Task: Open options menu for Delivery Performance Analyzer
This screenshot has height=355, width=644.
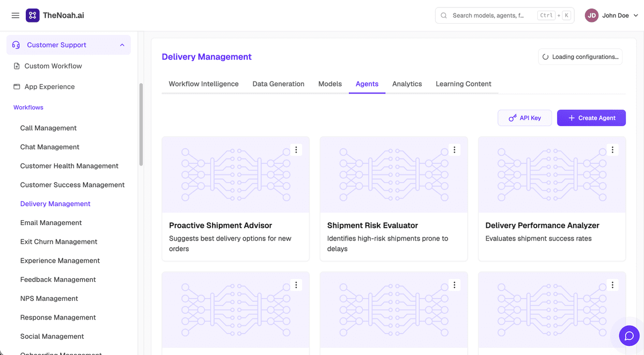Action: click(612, 150)
